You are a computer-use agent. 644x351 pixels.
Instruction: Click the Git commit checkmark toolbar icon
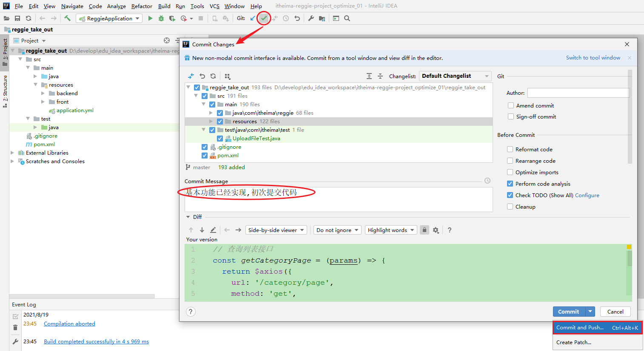click(264, 18)
